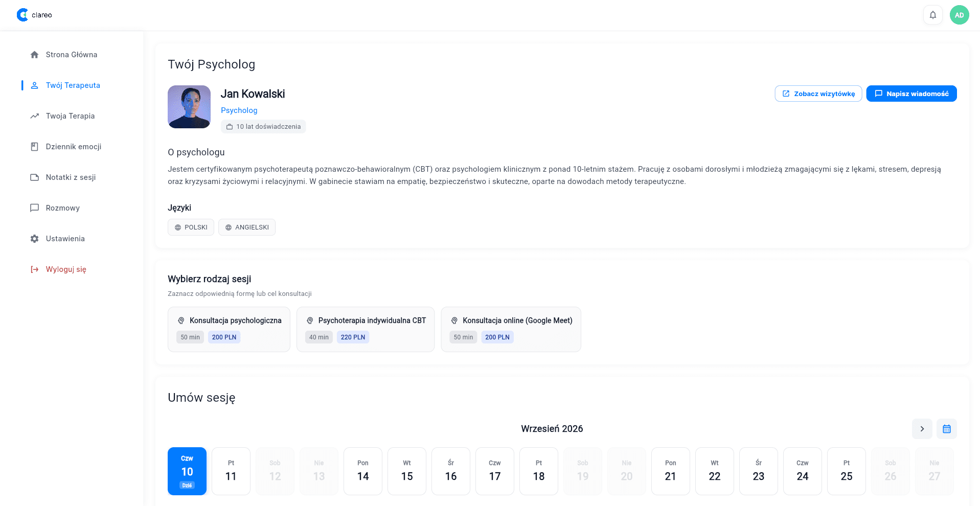Select Friday 18 date tile
Screen dimensions: 980x506
pos(539,471)
